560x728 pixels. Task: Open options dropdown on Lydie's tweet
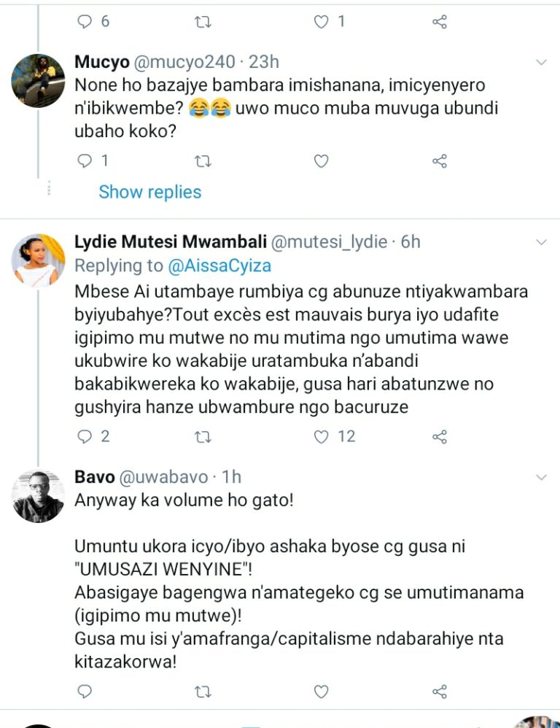pos(541,242)
